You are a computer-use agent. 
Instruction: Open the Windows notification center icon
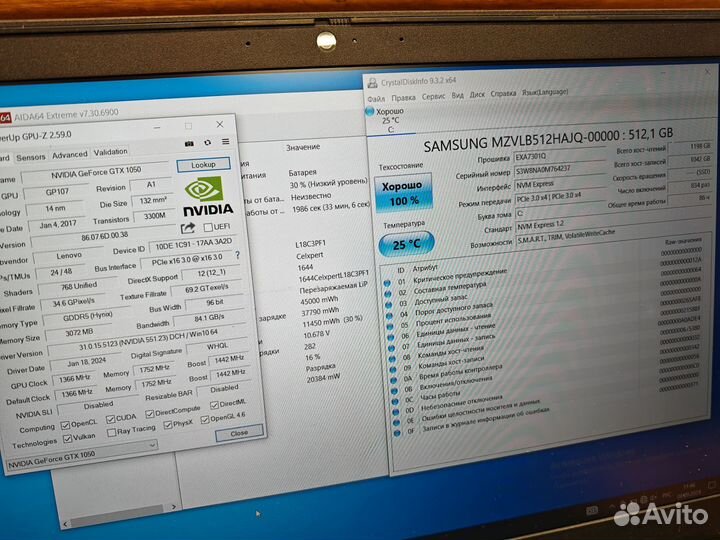click(712, 486)
